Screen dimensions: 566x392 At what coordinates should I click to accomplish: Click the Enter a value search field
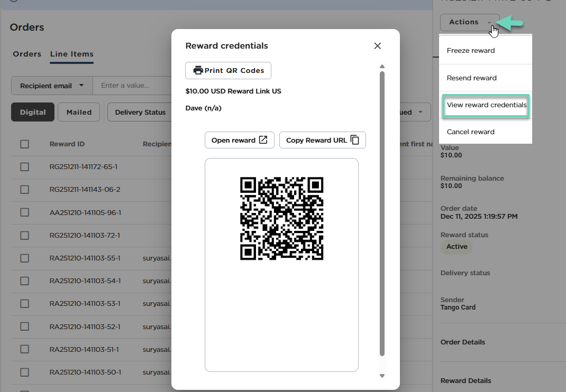pos(131,86)
